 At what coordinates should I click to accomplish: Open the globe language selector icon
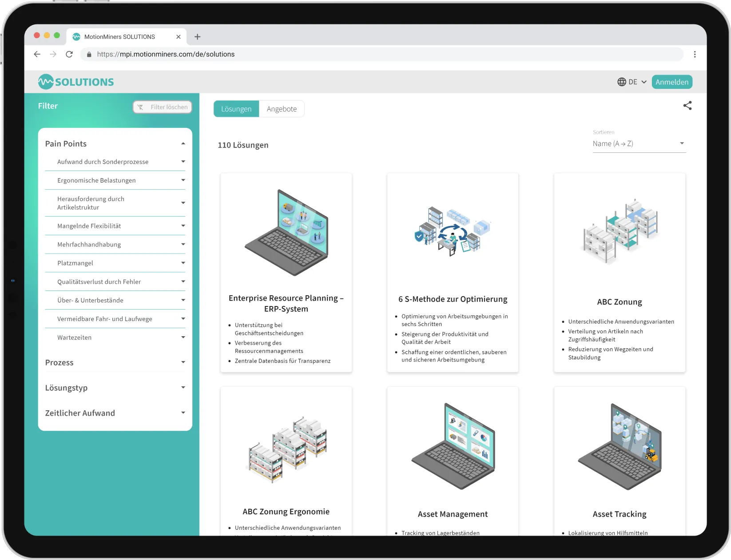pos(621,82)
